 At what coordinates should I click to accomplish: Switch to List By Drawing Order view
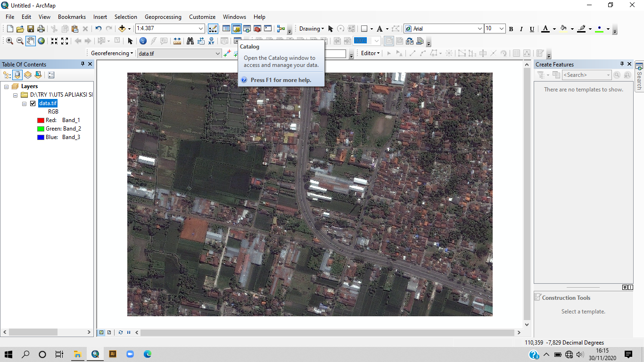tap(7, 75)
